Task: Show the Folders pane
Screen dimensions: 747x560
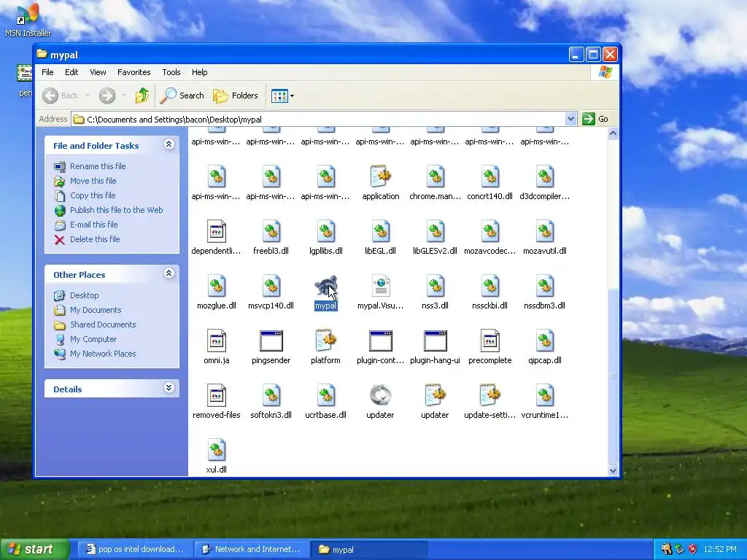Action: click(236, 96)
